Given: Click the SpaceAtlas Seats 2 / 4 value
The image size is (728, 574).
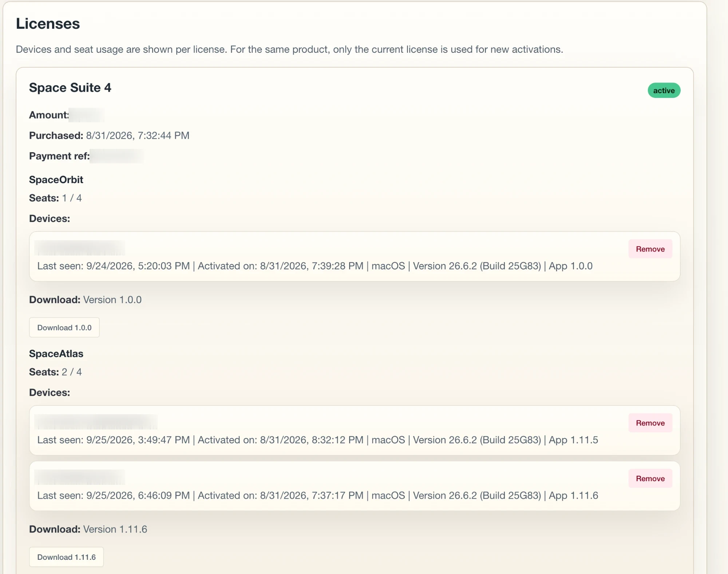Looking at the screenshot, I should pyautogui.click(x=72, y=372).
